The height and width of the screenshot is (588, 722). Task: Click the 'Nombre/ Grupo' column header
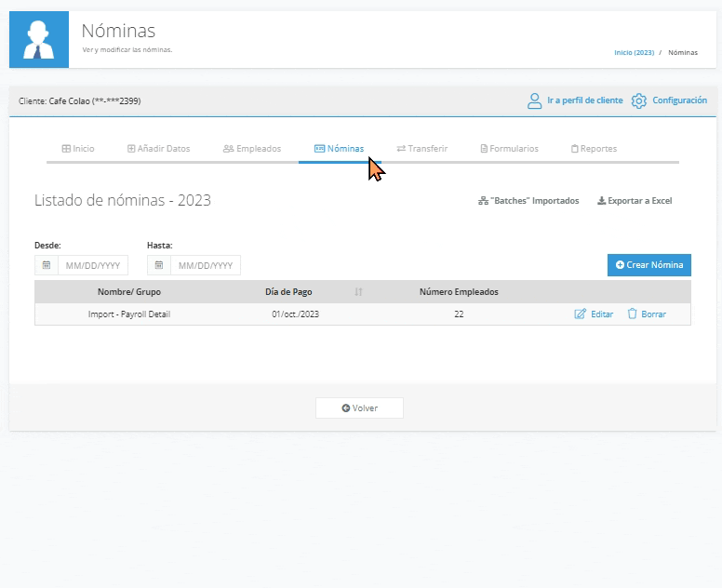pos(129,292)
